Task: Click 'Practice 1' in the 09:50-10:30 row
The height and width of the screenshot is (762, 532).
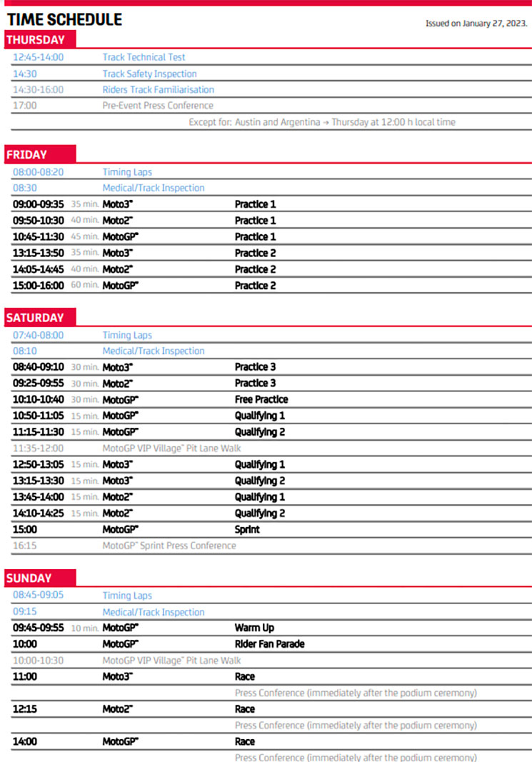Action: 255,221
